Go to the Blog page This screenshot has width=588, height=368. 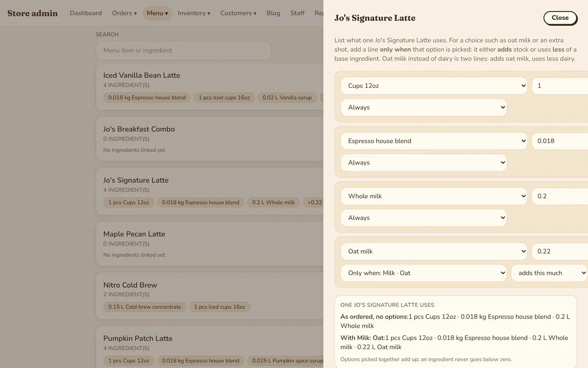pyautogui.click(x=273, y=13)
